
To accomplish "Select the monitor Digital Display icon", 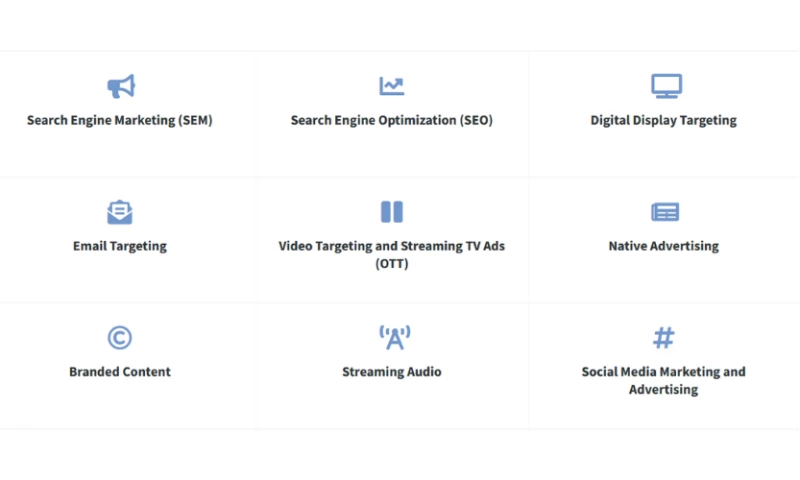I will pos(666,86).
